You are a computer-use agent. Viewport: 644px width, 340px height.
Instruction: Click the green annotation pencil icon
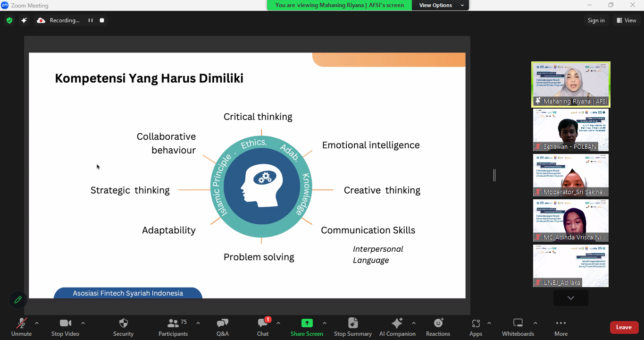(x=18, y=300)
